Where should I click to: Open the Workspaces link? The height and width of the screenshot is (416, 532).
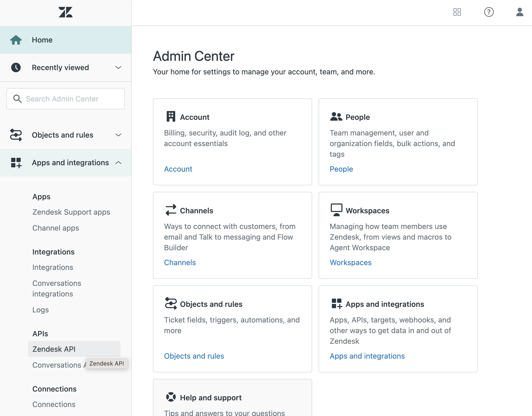350,262
